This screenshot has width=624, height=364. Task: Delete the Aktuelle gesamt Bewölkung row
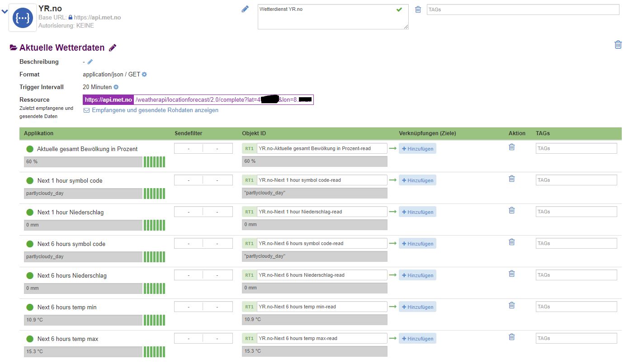512,147
